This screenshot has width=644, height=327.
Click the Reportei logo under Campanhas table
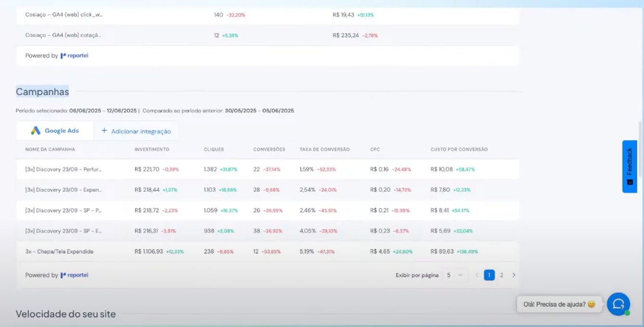click(x=74, y=275)
